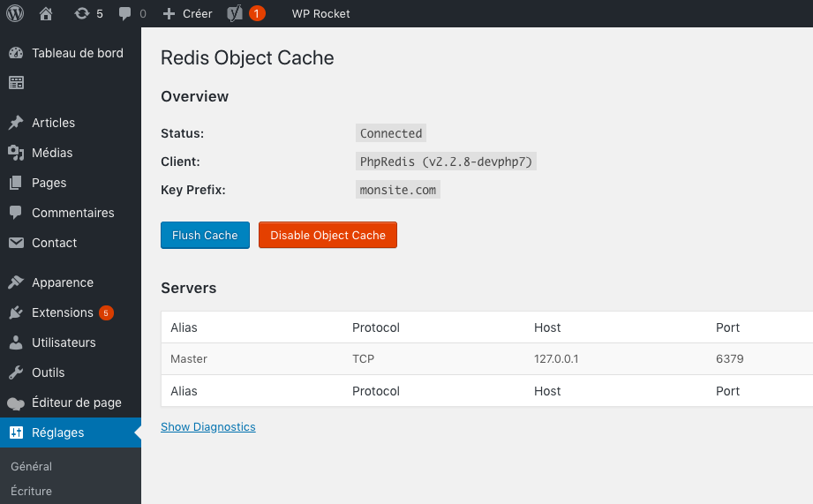Click the Flush Cache button
813x504 pixels.
206,236
